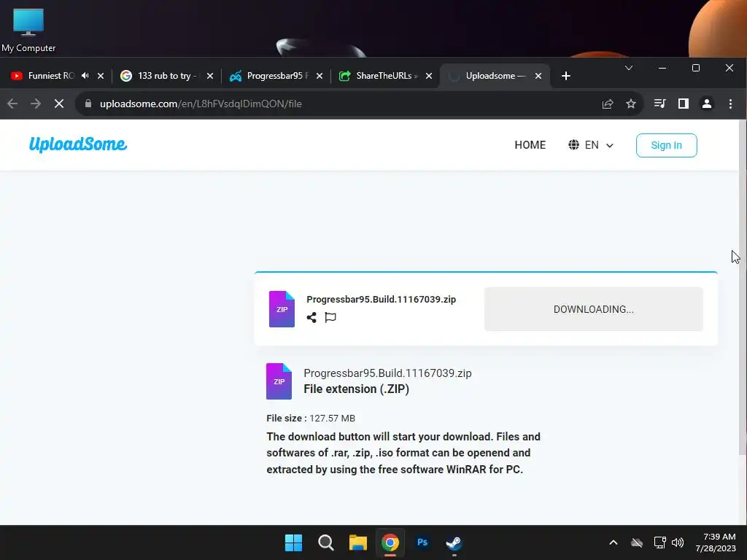
Task: Bookmark this page with star icon
Action: [x=631, y=104]
